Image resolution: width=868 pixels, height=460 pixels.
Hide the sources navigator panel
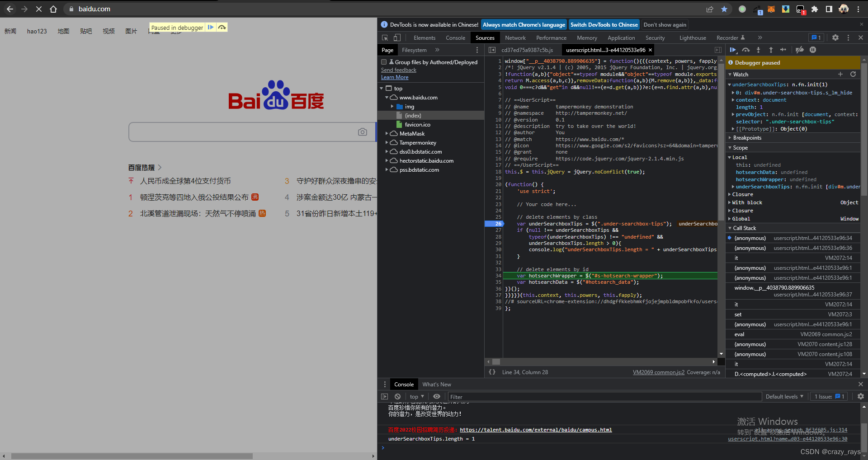click(492, 50)
